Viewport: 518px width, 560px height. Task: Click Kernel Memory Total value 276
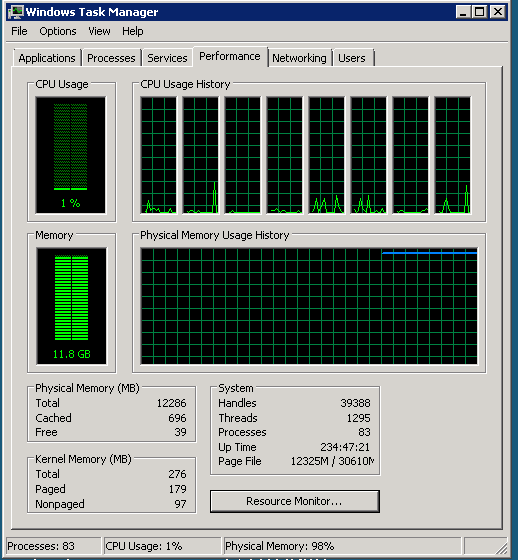[177, 474]
